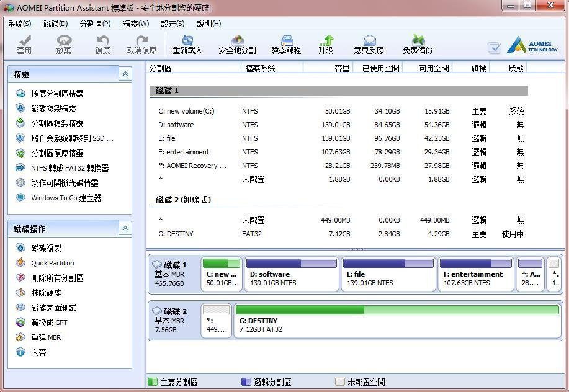Viewport: 569px width, 392px height.
Task: Collapse the 精靈 panel
Action: [125, 74]
